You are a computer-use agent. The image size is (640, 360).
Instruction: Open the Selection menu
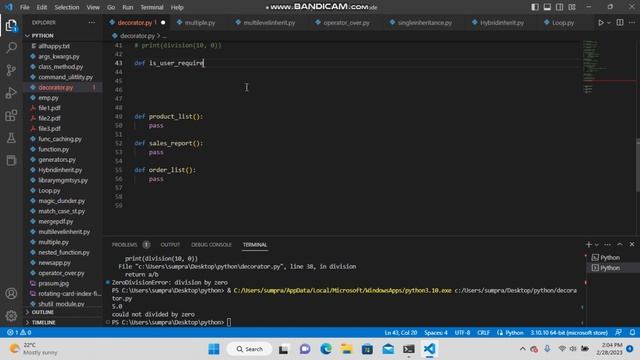point(67,7)
